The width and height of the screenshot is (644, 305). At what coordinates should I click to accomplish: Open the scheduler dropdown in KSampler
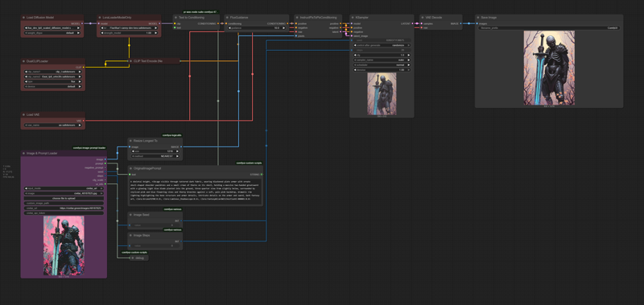point(382,65)
